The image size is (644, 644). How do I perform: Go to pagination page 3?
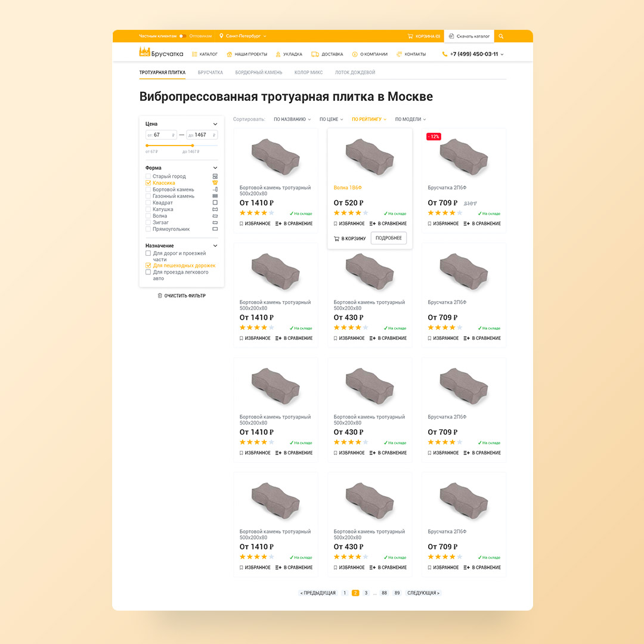point(366,593)
